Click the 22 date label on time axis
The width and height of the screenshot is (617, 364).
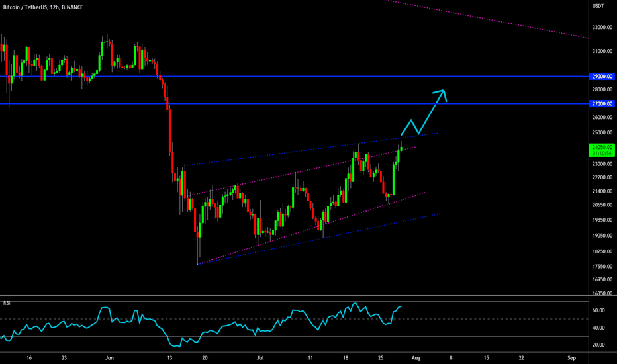[x=522, y=358]
